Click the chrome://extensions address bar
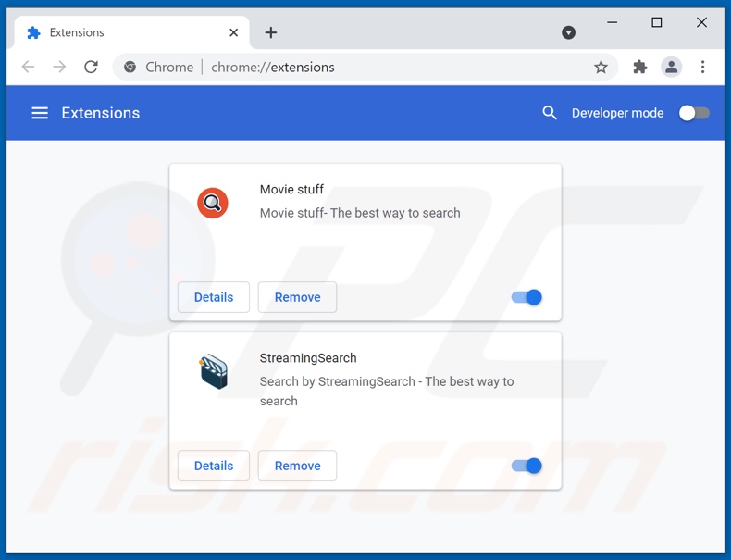This screenshot has width=731, height=560. tap(370, 67)
